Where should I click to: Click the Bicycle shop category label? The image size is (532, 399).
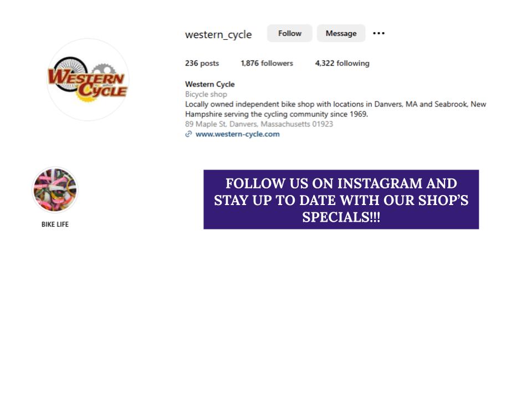(206, 94)
